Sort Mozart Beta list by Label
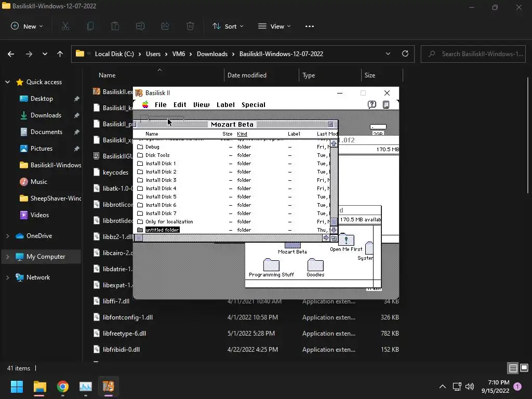This screenshot has height=399, width=532. [x=294, y=134]
